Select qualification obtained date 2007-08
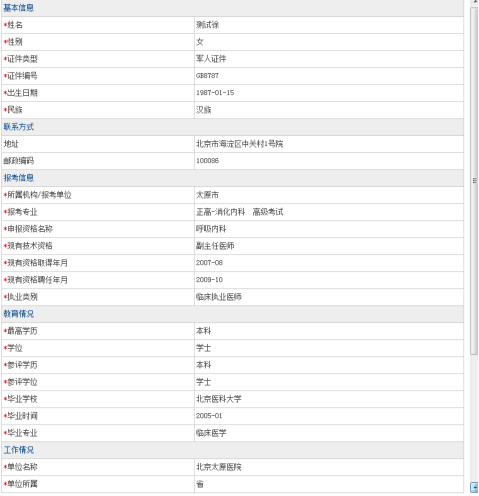Viewport: 479px width, 496px height. click(209, 263)
